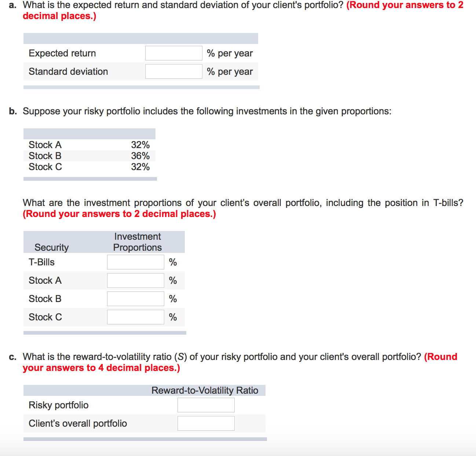Click the Risky portfolio ratio input field
476x456 pixels.
coord(206,405)
